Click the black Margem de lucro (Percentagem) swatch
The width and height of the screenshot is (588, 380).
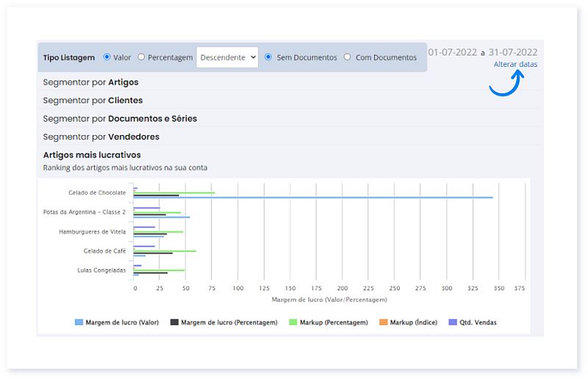point(174,322)
